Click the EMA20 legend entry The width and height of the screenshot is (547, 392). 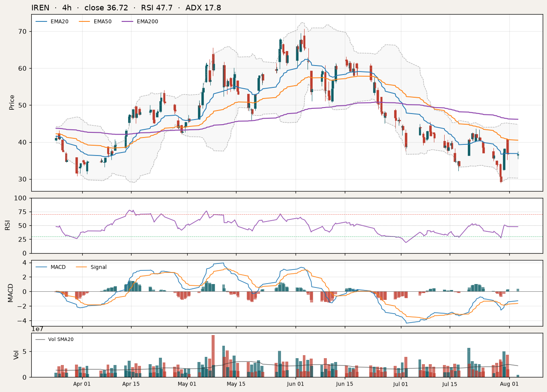pos(52,21)
